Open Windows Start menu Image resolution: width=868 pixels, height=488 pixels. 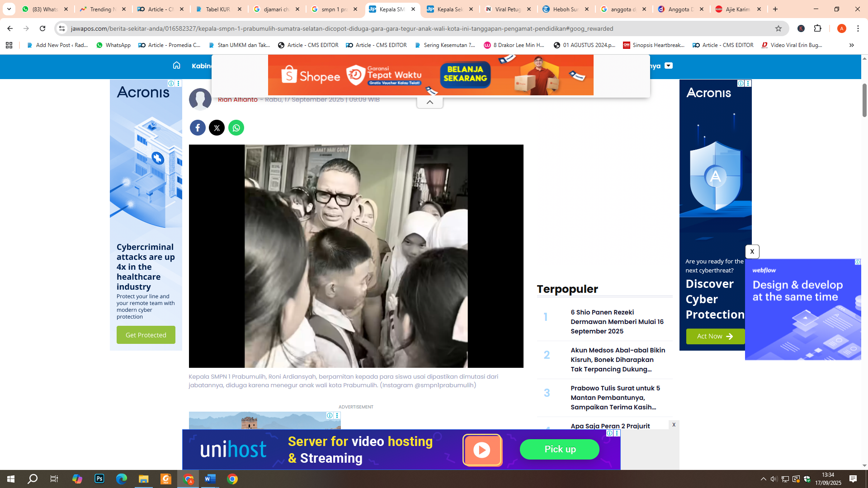pyautogui.click(x=11, y=479)
